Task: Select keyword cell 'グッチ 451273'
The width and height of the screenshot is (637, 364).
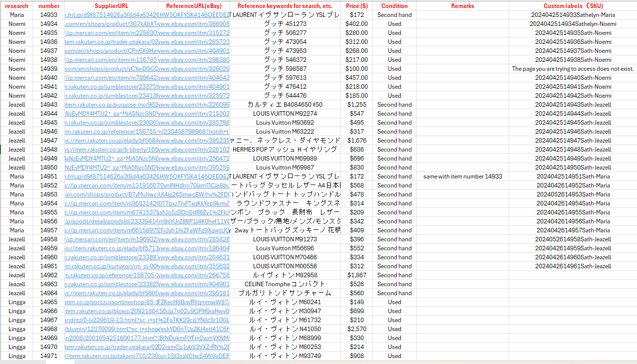Action: click(x=285, y=24)
